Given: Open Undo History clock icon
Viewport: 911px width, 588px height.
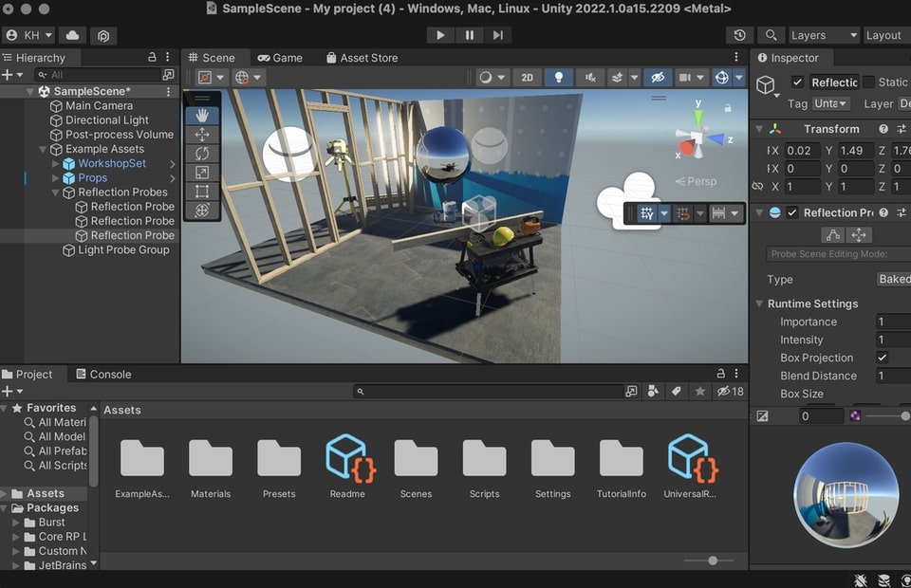Looking at the screenshot, I should (740, 35).
